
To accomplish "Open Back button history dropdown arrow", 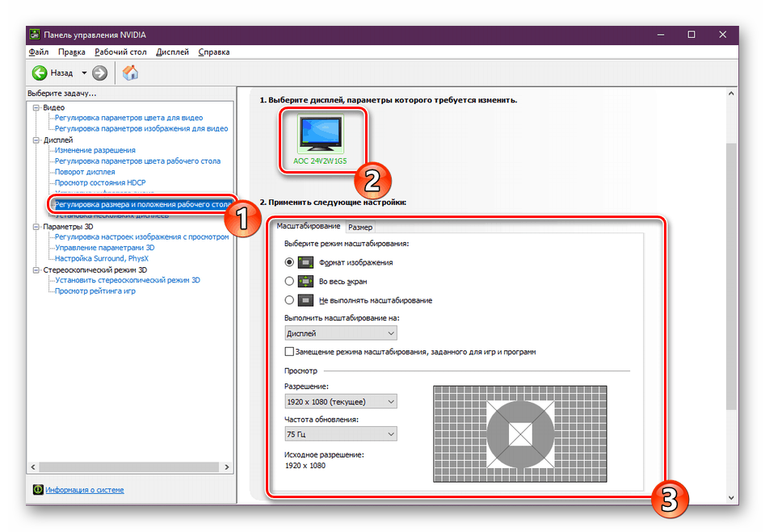I will [x=84, y=73].
